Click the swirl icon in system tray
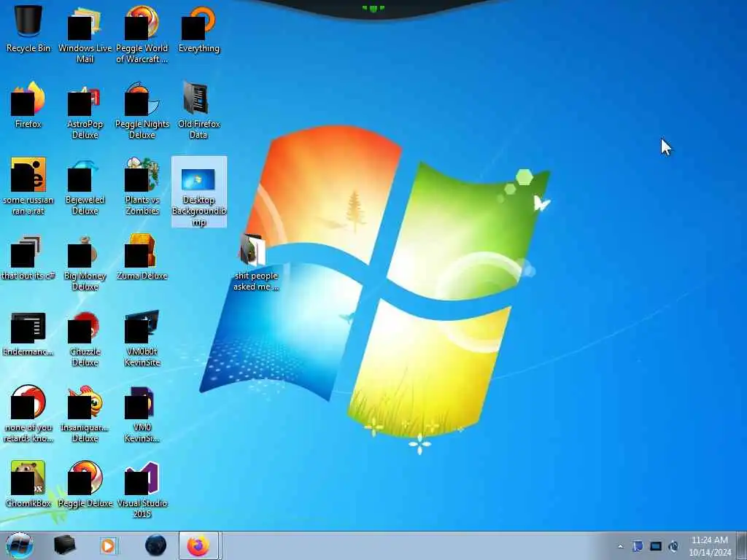747x560 pixels. tap(673, 546)
